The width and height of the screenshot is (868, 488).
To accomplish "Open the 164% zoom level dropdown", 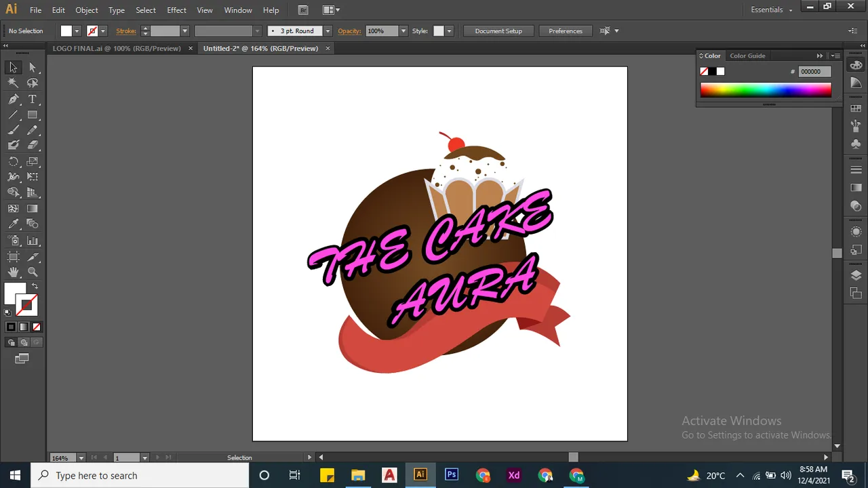I will [x=81, y=457].
